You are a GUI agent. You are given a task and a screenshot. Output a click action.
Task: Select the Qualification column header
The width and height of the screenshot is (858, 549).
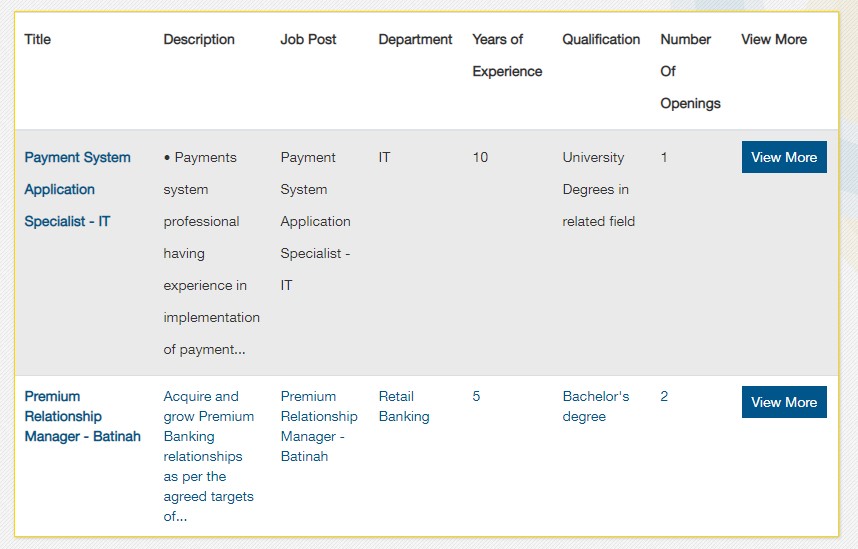[x=601, y=39]
